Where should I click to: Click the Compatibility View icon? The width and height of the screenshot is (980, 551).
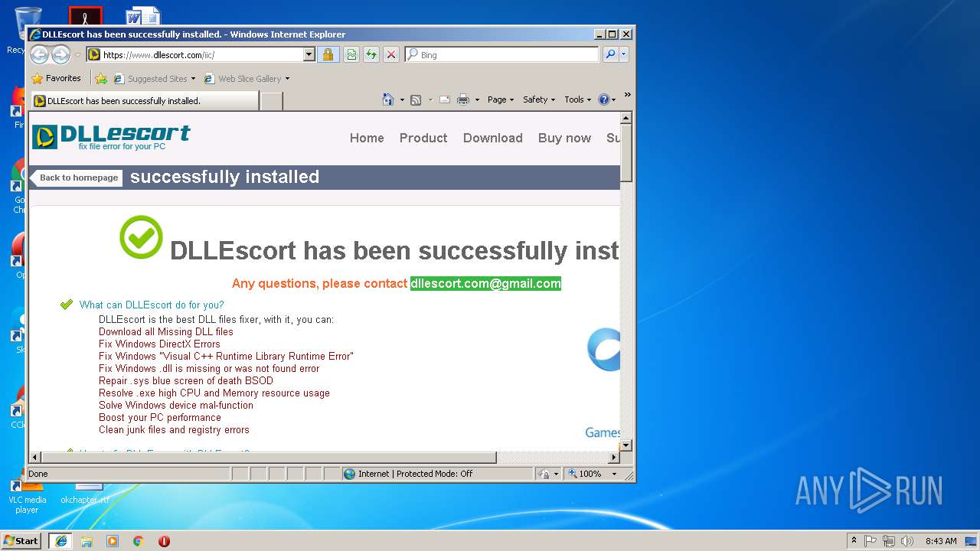tap(351, 54)
